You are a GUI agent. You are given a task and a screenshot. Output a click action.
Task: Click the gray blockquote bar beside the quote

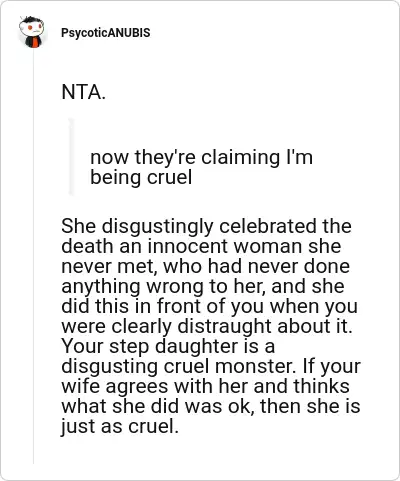[71, 156]
